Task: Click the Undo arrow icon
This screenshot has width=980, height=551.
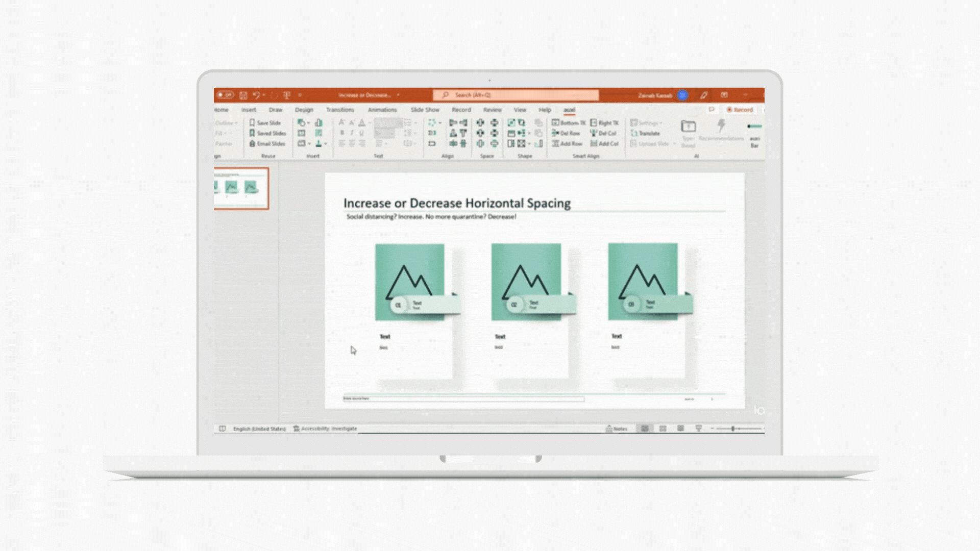Action: [x=256, y=95]
